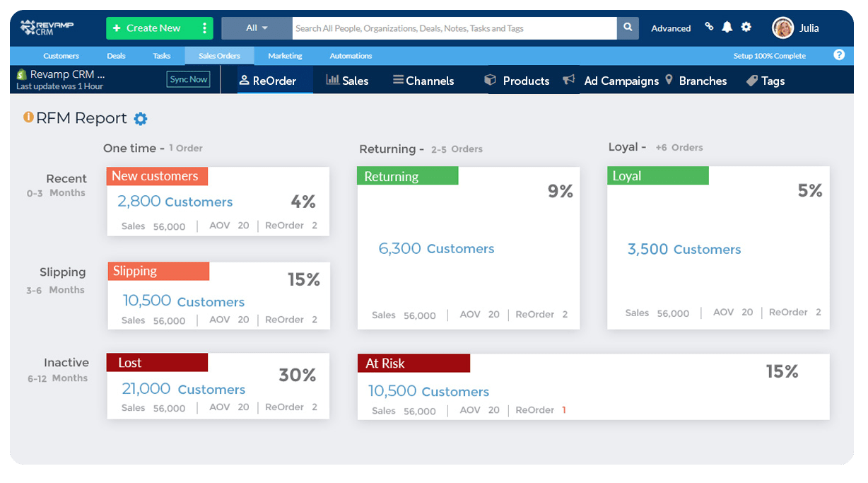Click the 5% value in Loyal card

click(810, 190)
